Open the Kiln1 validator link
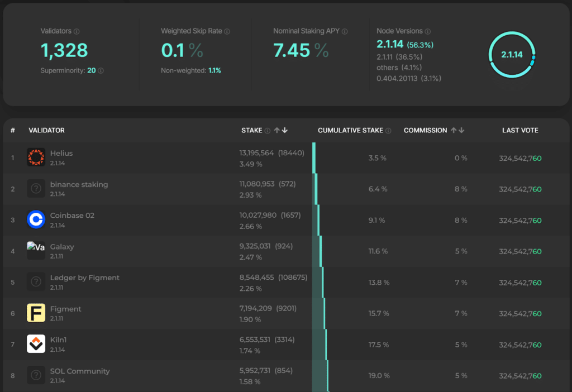The width and height of the screenshot is (572, 392). [58, 340]
